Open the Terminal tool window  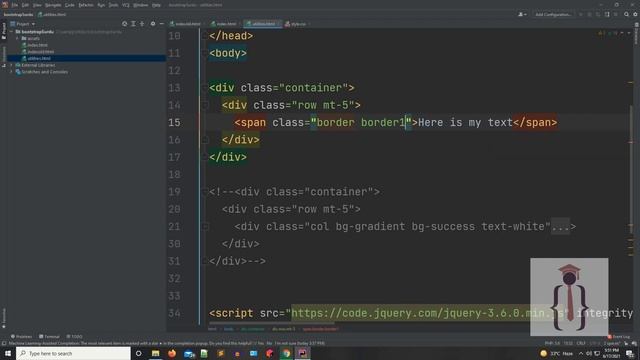(49, 337)
